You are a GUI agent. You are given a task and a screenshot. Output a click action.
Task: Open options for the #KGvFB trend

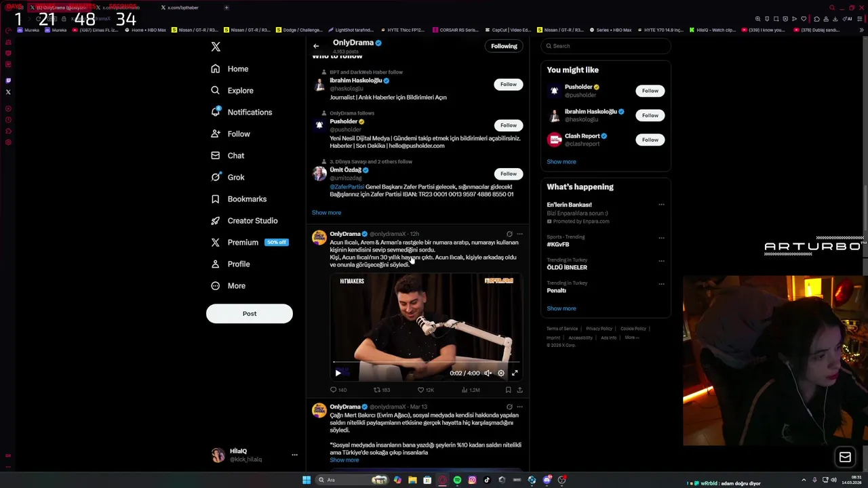tap(661, 238)
